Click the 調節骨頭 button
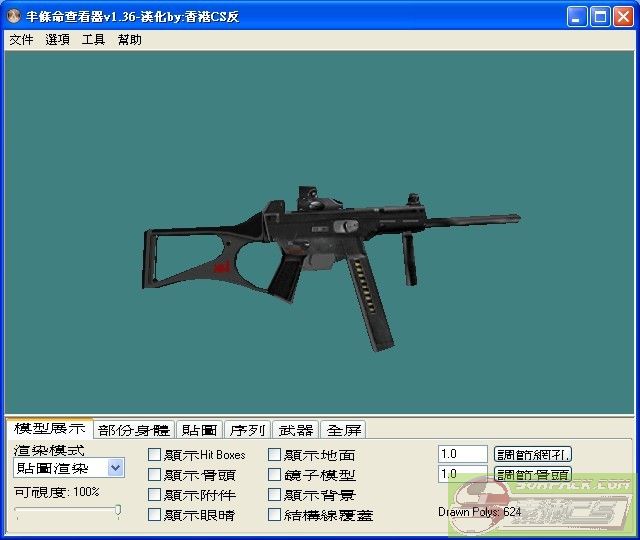 533,475
